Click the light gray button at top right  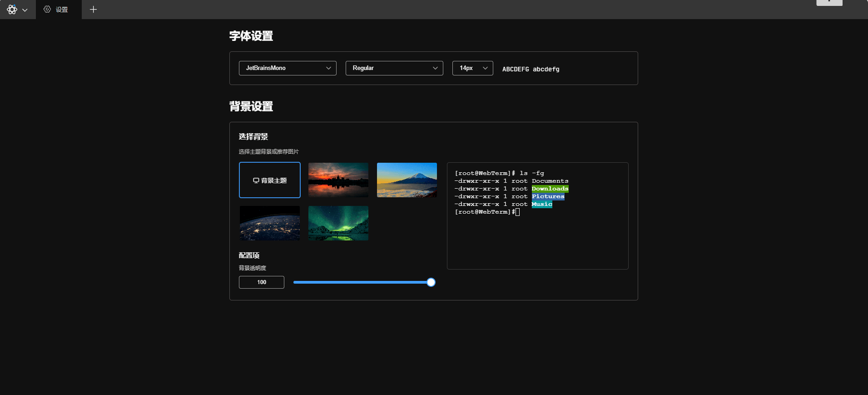[x=829, y=2]
